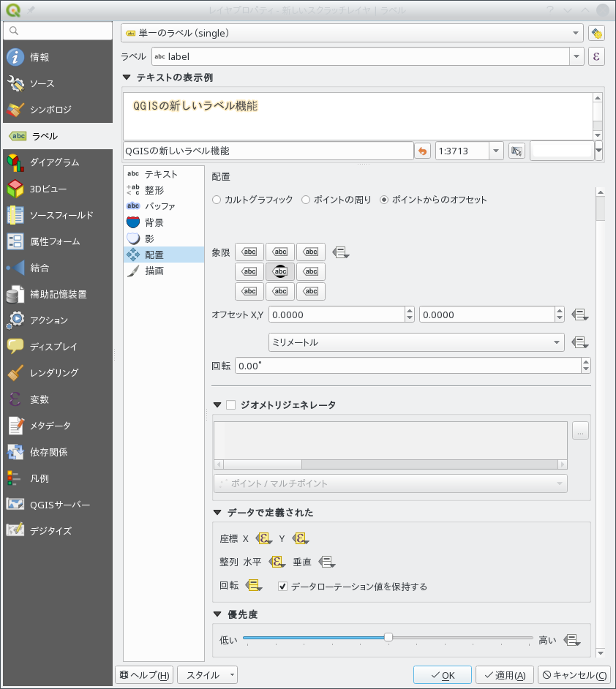This screenshot has height=689, width=616.
Task: Open the ソース (Source) settings page
Action: click(x=58, y=83)
